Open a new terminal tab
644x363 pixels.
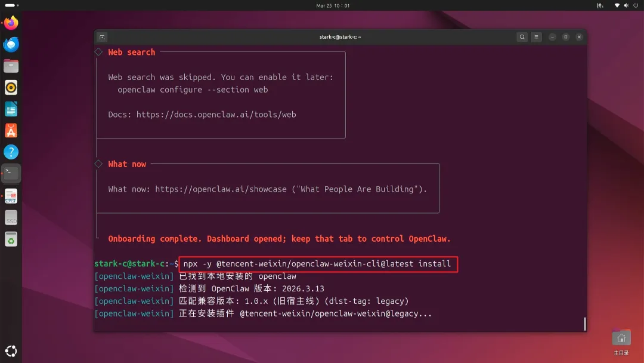coord(103,37)
